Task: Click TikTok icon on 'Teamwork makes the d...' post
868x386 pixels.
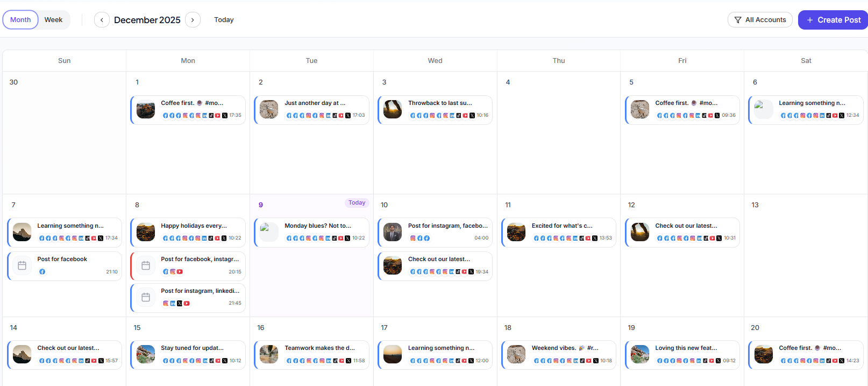Action: click(x=335, y=361)
